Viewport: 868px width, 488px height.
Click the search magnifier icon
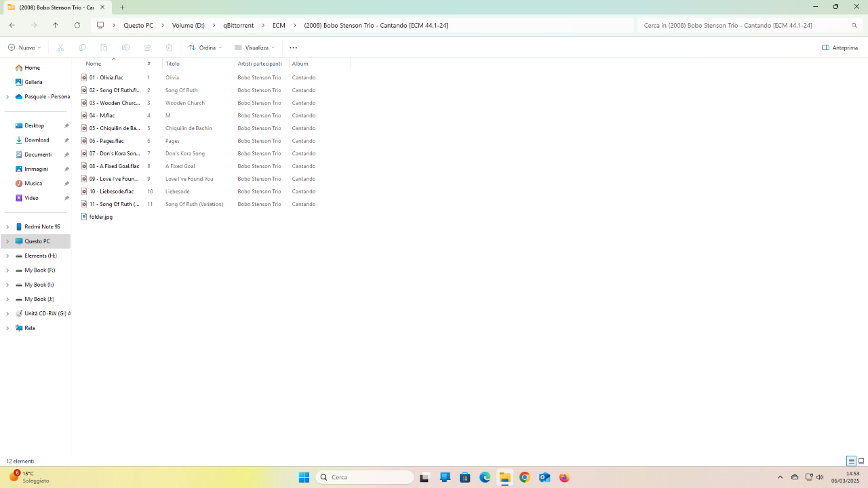point(854,25)
